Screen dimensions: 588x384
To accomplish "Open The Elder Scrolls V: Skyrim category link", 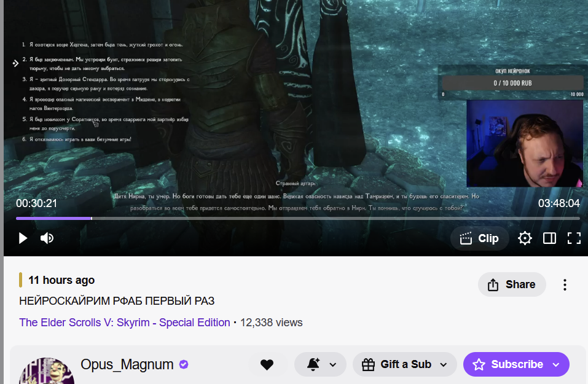I will point(125,323).
